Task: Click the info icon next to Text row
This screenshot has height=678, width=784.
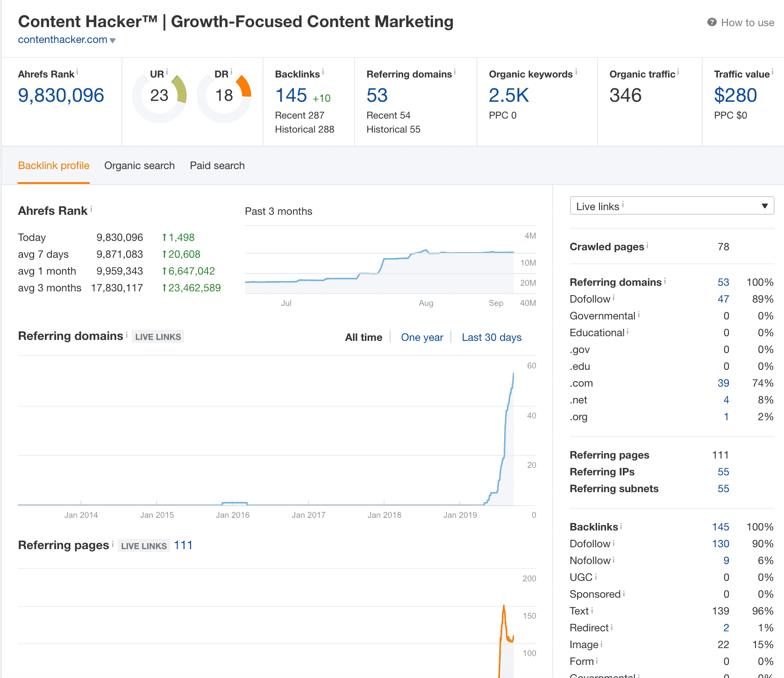Action: (592, 610)
